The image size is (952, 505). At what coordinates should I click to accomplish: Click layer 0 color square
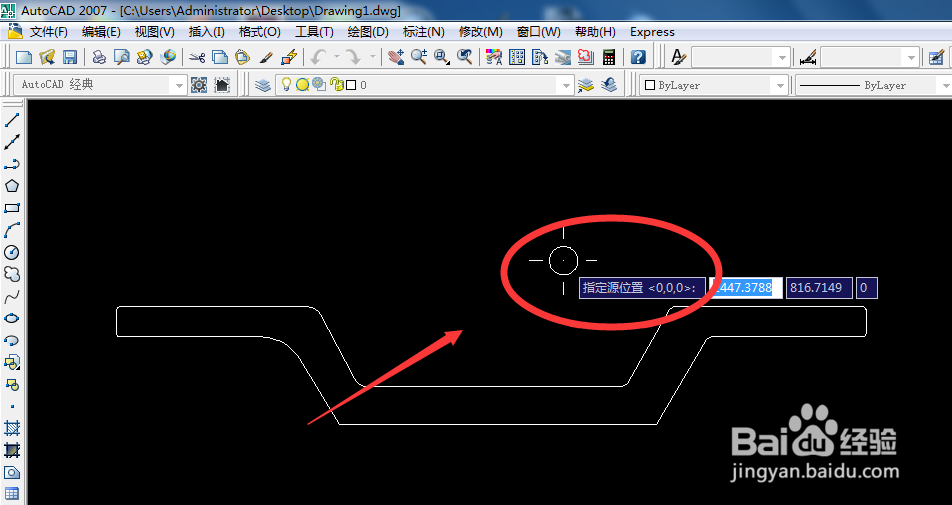coord(350,85)
